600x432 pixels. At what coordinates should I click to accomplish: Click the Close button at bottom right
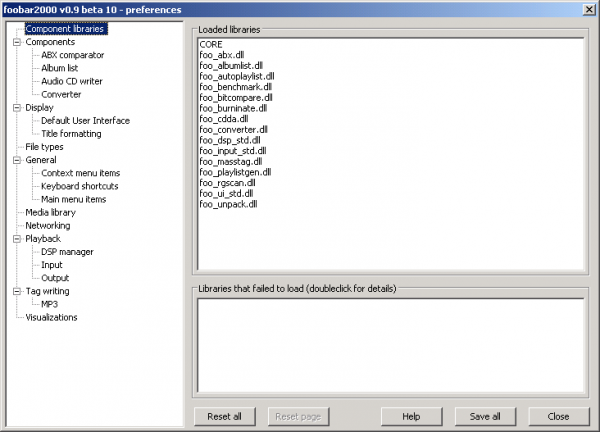(558, 416)
